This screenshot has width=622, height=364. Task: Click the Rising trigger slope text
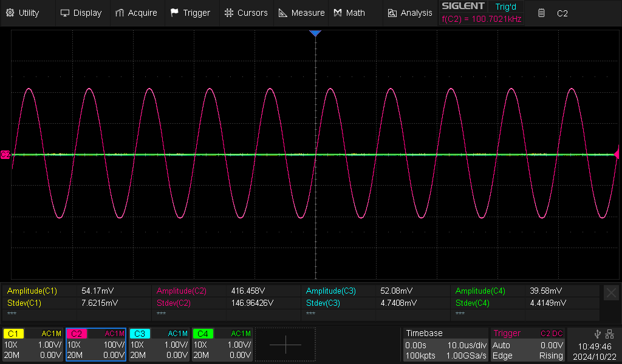(551, 356)
